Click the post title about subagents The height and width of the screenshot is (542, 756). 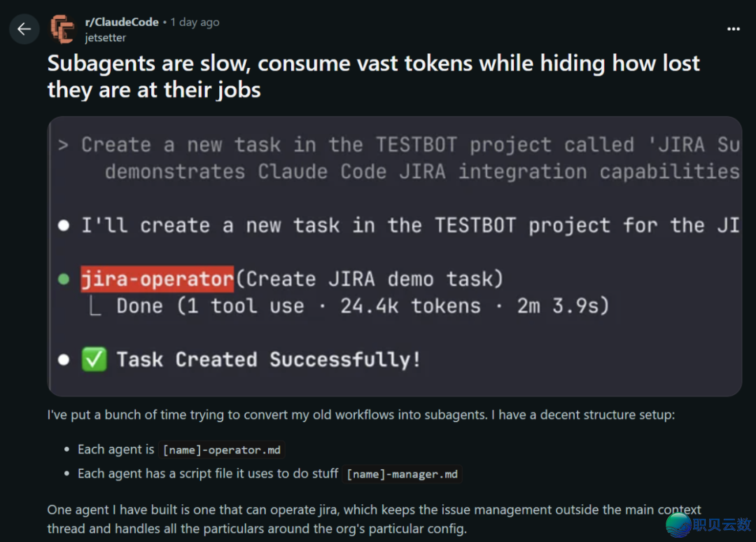pyautogui.click(x=373, y=76)
